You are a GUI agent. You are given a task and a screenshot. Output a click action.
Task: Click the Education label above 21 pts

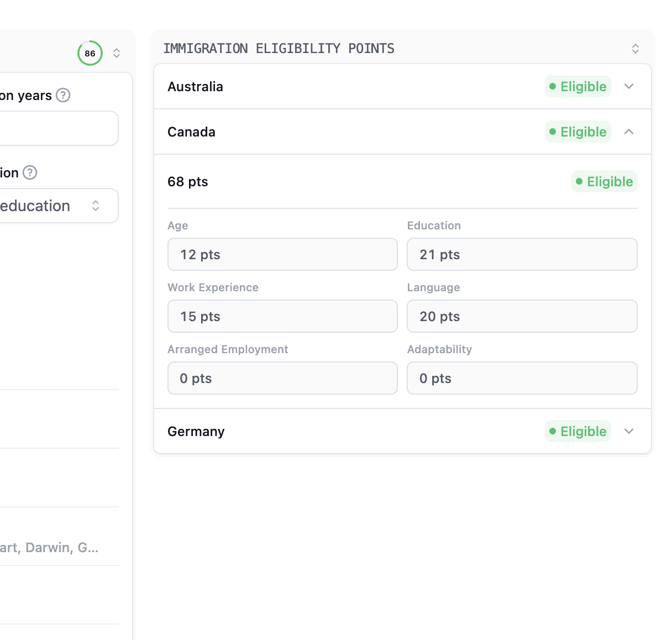pyautogui.click(x=434, y=225)
